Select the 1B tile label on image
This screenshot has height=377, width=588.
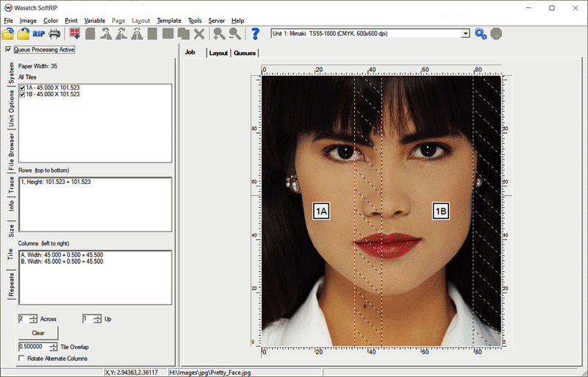(x=440, y=211)
